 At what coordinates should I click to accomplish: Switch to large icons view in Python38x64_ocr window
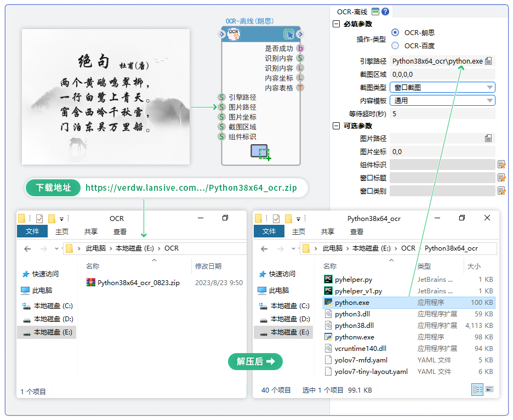489,389
